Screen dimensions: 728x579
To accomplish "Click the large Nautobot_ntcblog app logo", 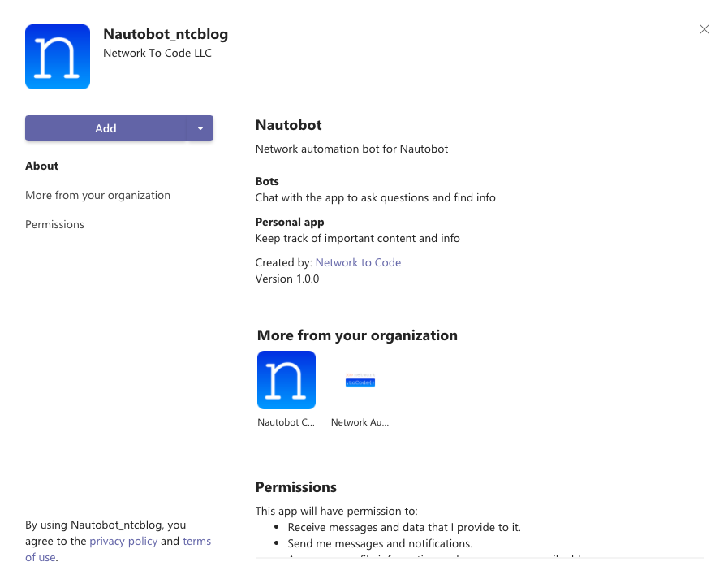I will (x=58, y=57).
